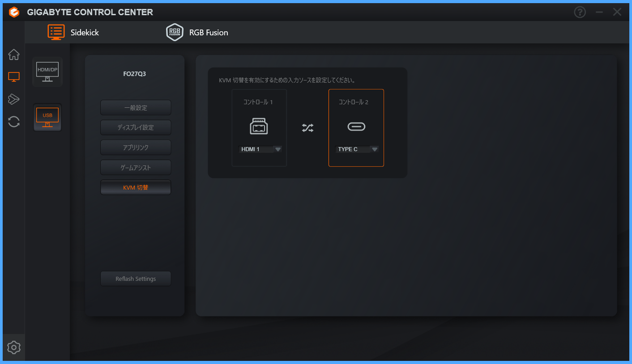This screenshot has width=632, height=364.
Task: Close the Control Center window
Action: click(617, 12)
